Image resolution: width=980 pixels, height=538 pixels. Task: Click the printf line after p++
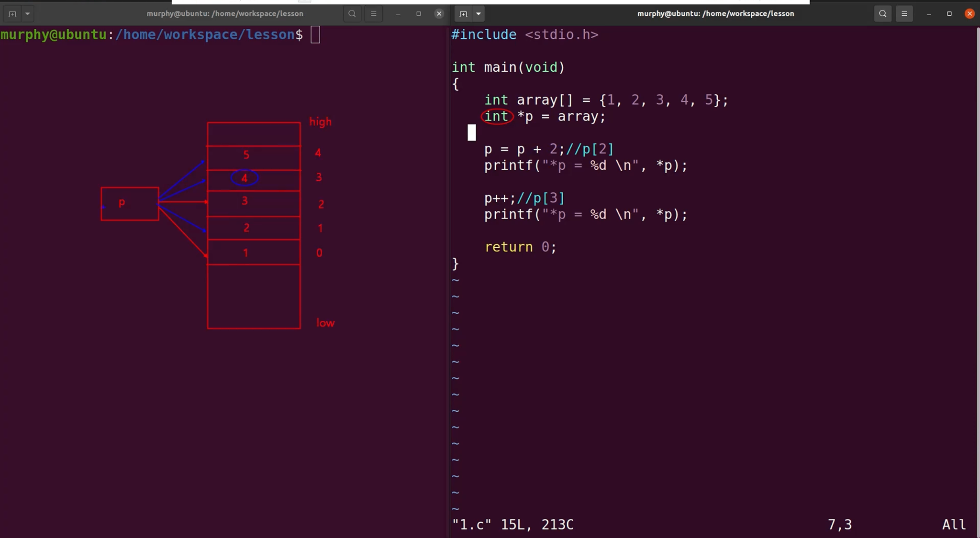(585, 214)
